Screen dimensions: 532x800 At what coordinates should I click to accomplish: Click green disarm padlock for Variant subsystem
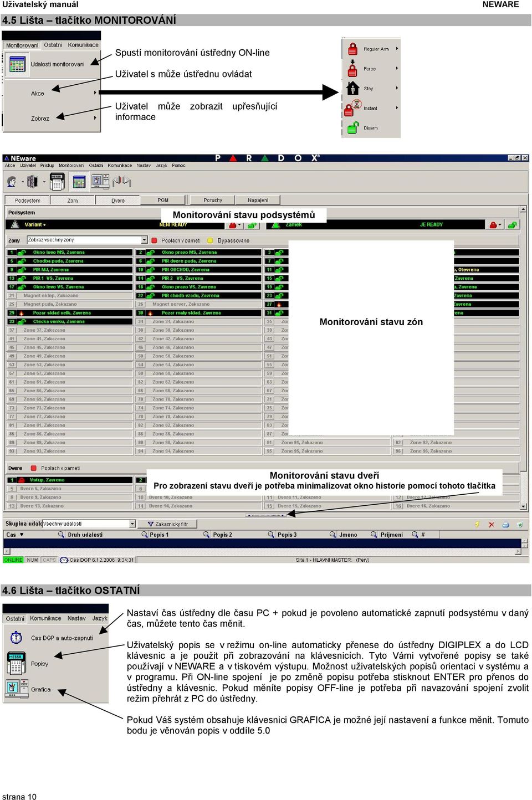point(252,225)
